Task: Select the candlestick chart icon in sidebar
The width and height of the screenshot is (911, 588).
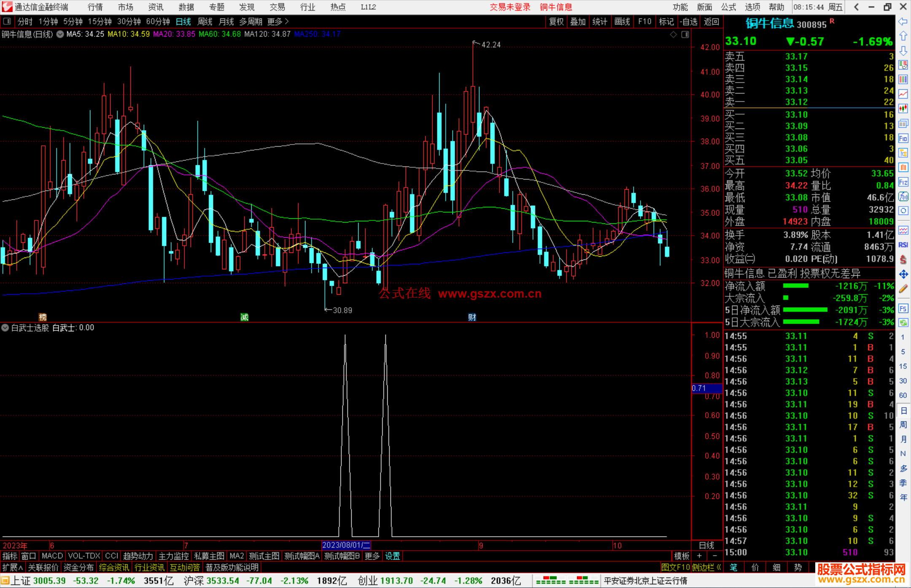Action: click(903, 109)
